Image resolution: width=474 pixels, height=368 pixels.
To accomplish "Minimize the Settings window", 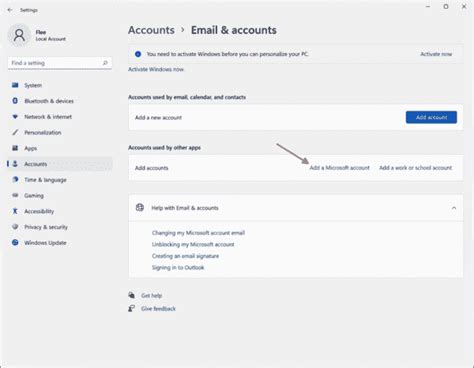I will (428, 6).
